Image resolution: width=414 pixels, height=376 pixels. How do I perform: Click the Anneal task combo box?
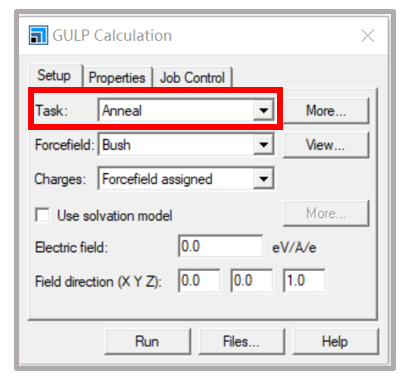pyautogui.click(x=186, y=110)
